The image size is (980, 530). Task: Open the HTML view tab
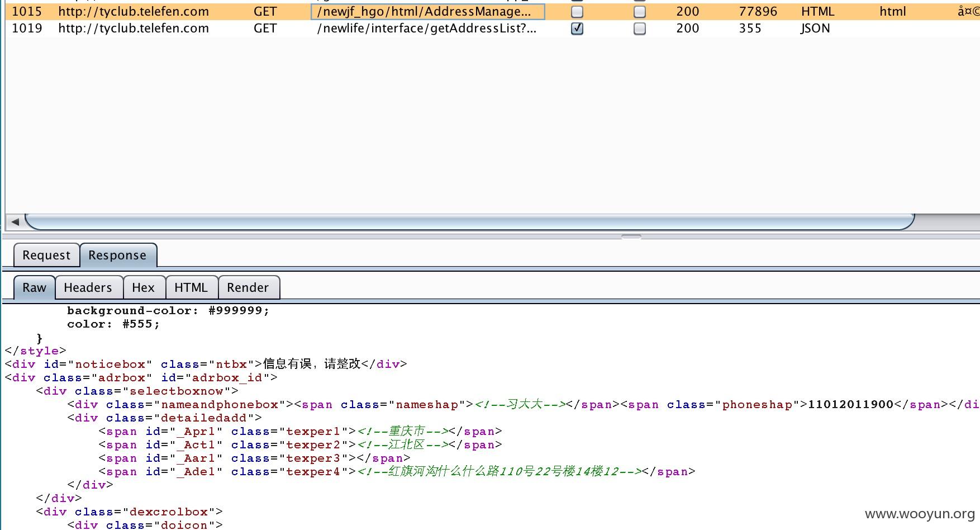pos(191,287)
